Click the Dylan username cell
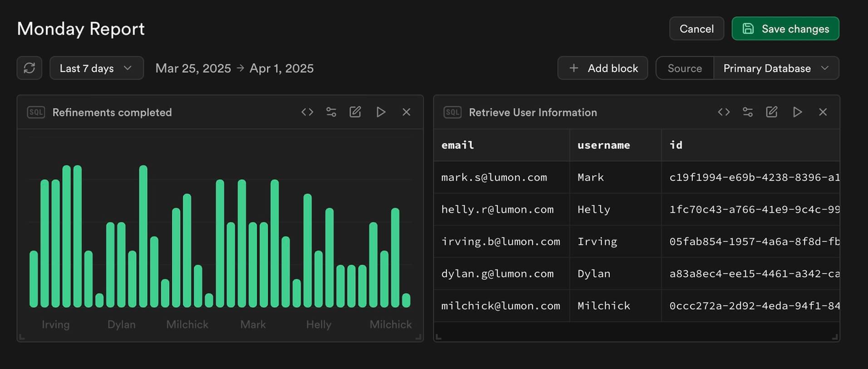 [x=615, y=274]
